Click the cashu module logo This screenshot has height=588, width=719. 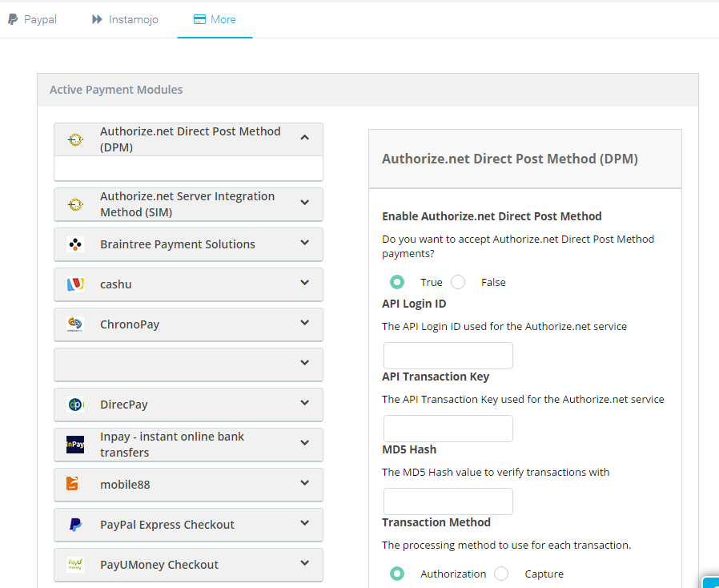pyautogui.click(x=75, y=284)
